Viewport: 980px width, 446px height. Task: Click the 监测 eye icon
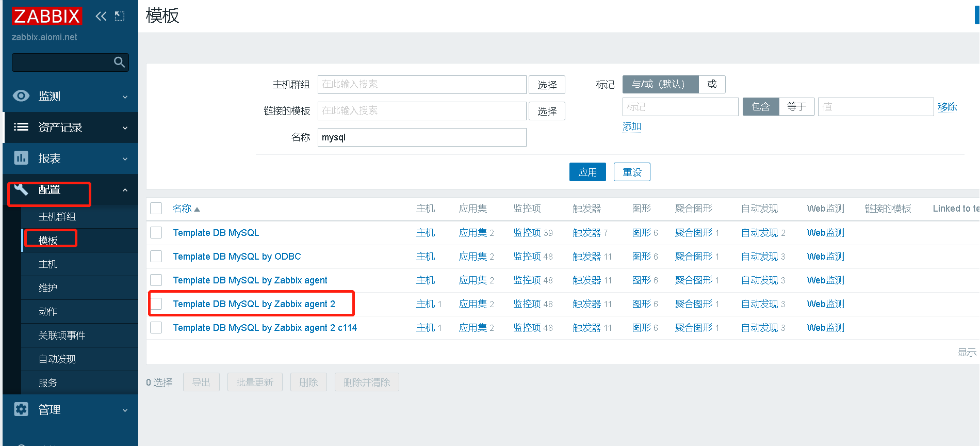(21, 96)
